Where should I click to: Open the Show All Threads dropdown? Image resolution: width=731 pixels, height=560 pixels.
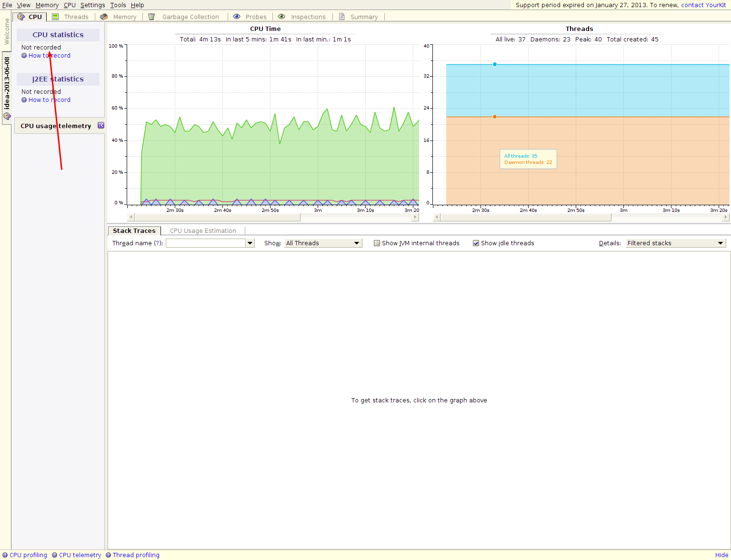point(323,243)
